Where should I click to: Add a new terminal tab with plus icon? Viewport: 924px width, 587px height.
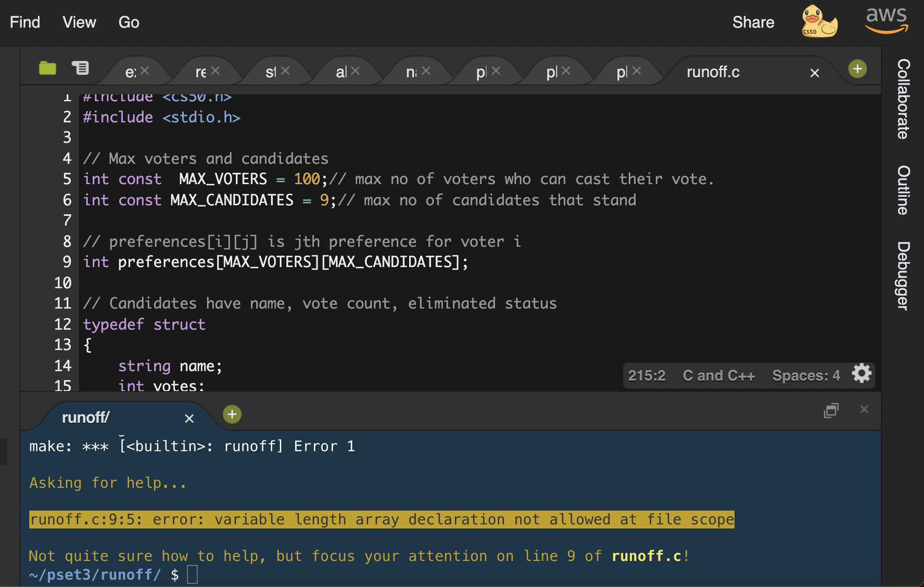coord(232,414)
